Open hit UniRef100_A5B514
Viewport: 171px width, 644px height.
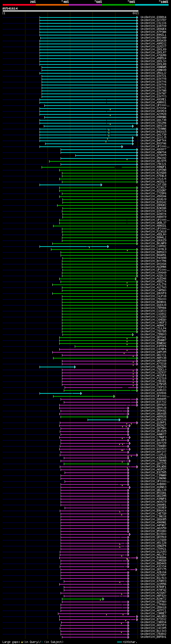153,58
